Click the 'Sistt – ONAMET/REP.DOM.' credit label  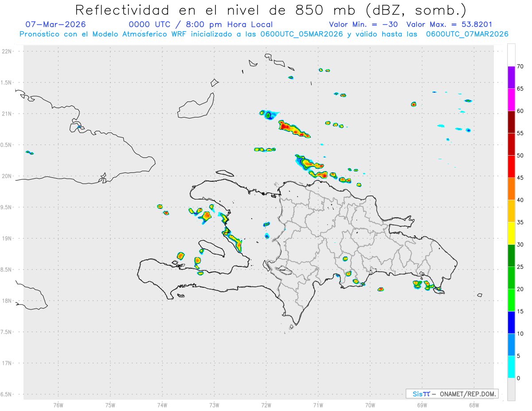pyautogui.click(x=453, y=394)
